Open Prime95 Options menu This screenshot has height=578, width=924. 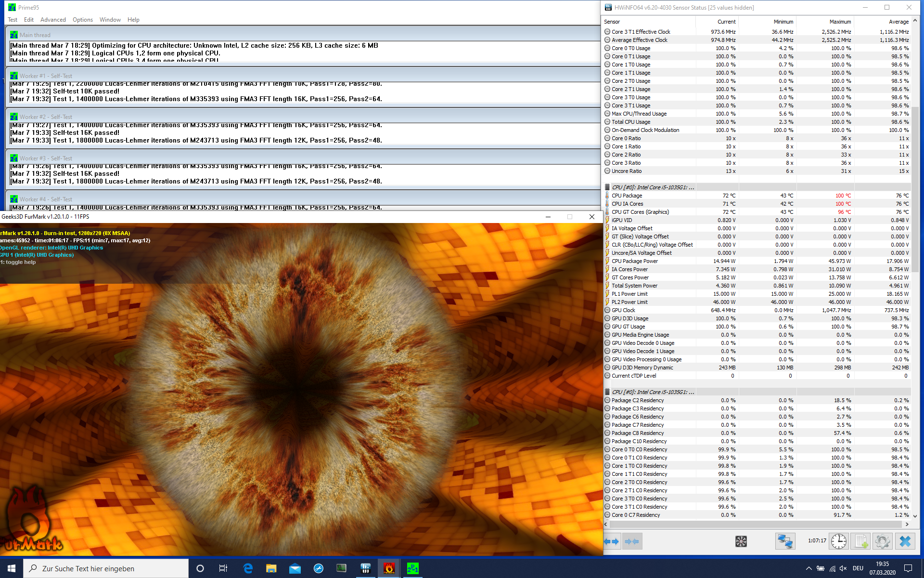point(82,20)
